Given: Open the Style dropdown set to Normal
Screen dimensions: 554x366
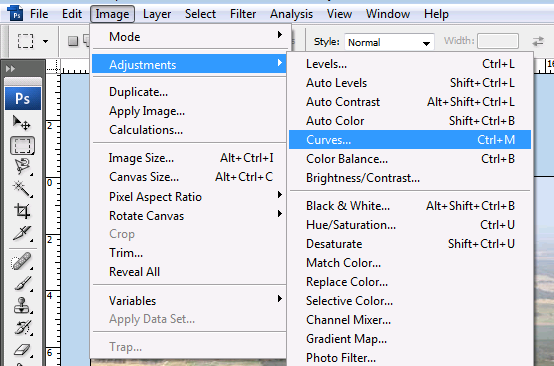Looking at the screenshot, I should coord(389,42).
